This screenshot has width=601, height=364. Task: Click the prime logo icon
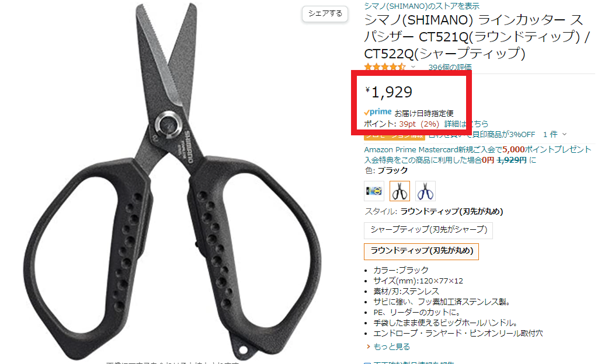point(377,112)
